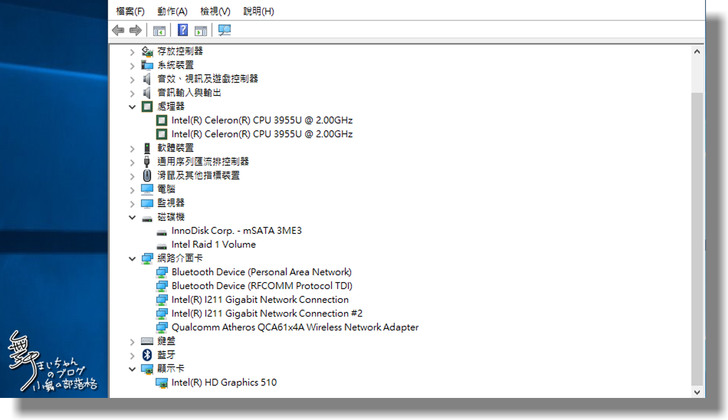This screenshot has width=728, height=420.
Task: Select Bluetooth Device (Personal Area Network)
Action: click(261, 272)
